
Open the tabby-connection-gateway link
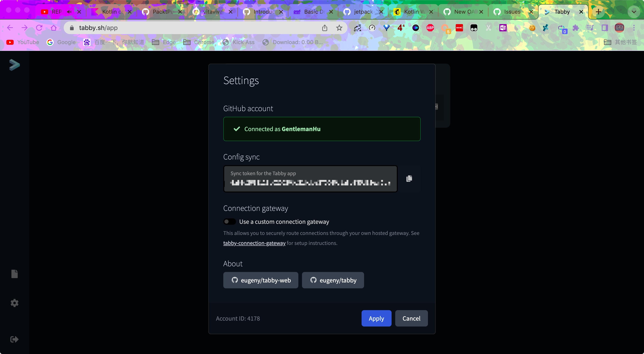coord(254,243)
